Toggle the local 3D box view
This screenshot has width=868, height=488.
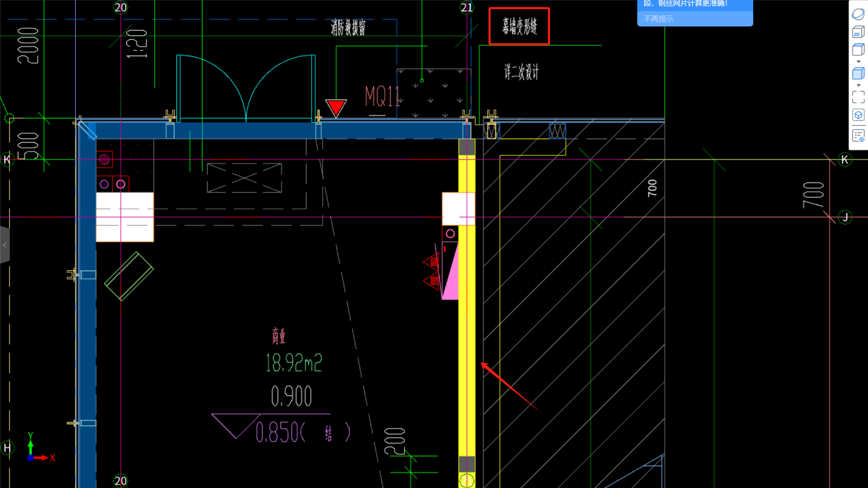point(858,115)
